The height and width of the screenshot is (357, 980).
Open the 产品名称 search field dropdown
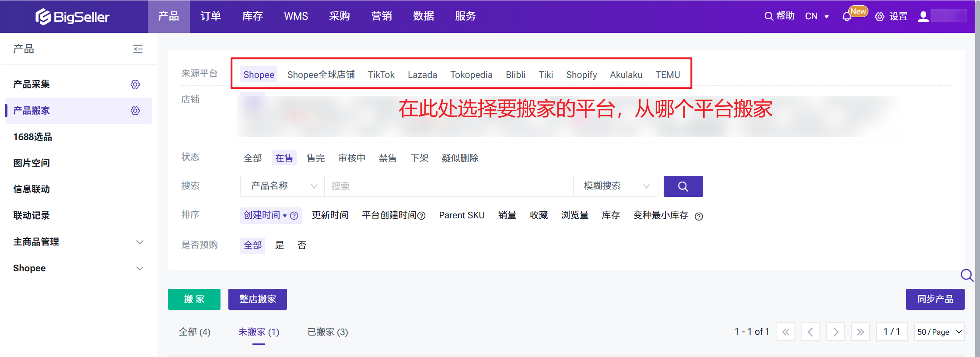[x=282, y=186]
